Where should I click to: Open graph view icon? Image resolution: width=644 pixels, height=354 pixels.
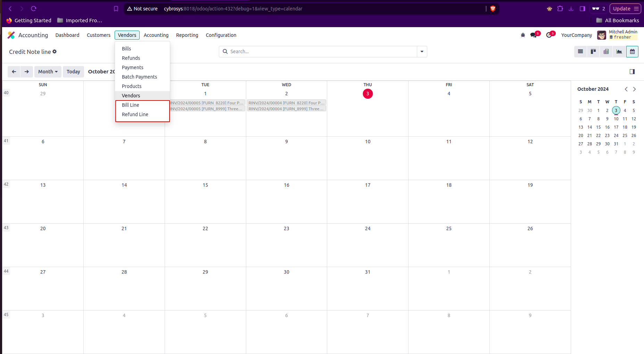619,51
